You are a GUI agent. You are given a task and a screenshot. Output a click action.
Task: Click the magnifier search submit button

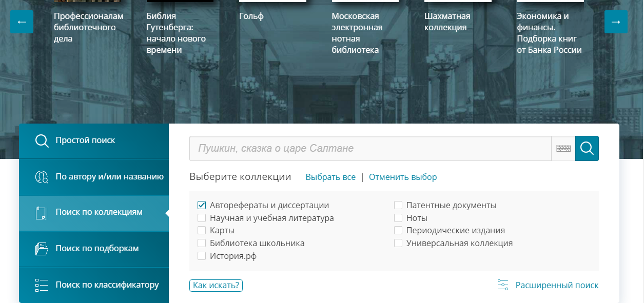587,149
